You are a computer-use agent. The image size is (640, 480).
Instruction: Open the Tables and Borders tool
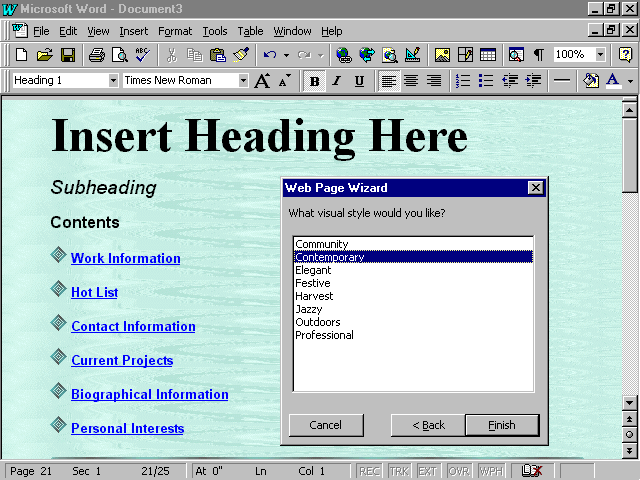click(465, 54)
